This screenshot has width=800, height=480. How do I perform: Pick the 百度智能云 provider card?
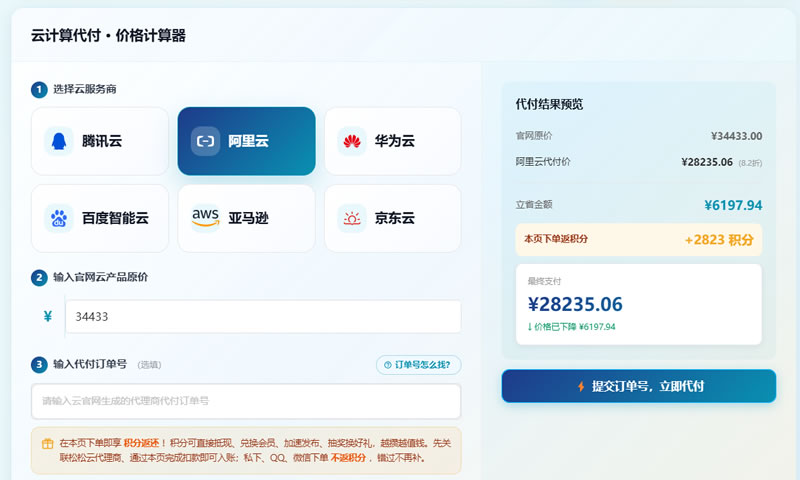100,218
